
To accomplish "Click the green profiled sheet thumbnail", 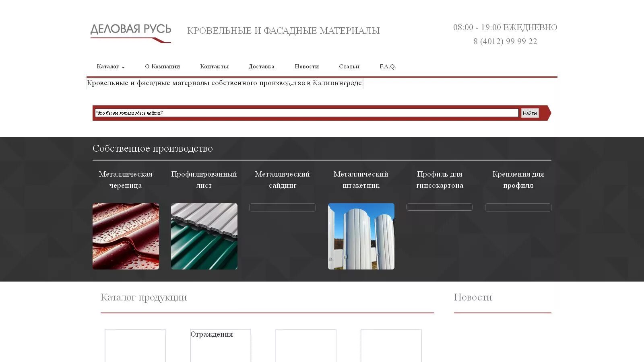I will point(204,236).
